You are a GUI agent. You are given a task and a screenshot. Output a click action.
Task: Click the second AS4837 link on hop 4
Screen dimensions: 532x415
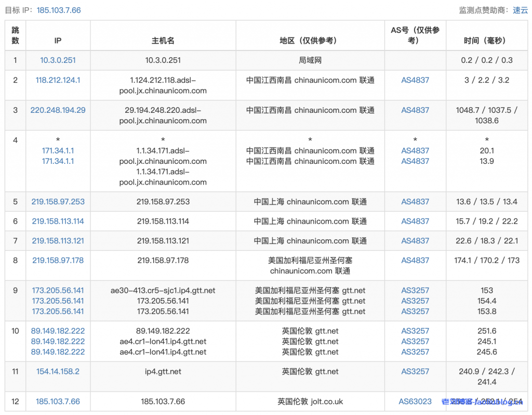coord(415,161)
